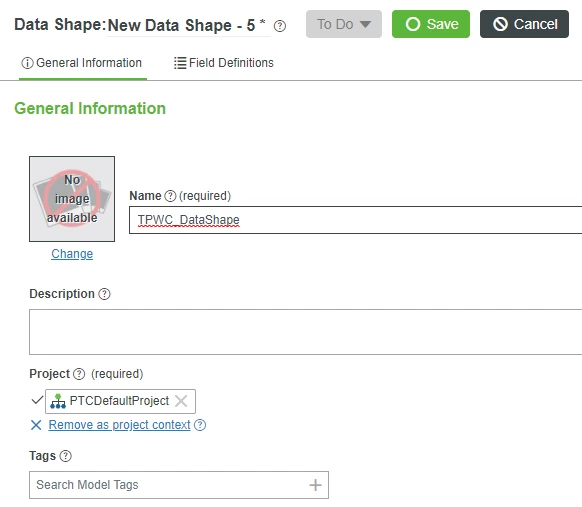Switch to General Information tab
The height and width of the screenshot is (507, 582).
(x=82, y=63)
